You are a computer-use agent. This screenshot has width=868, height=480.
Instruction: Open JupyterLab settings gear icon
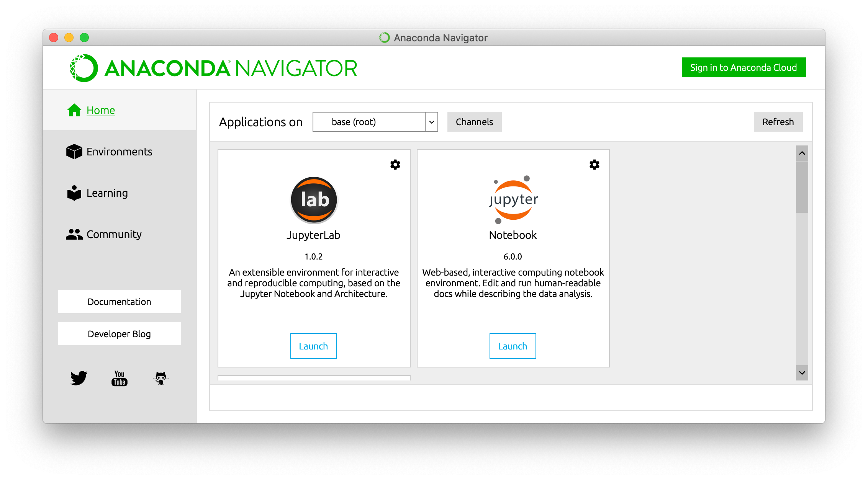(395, 165)
